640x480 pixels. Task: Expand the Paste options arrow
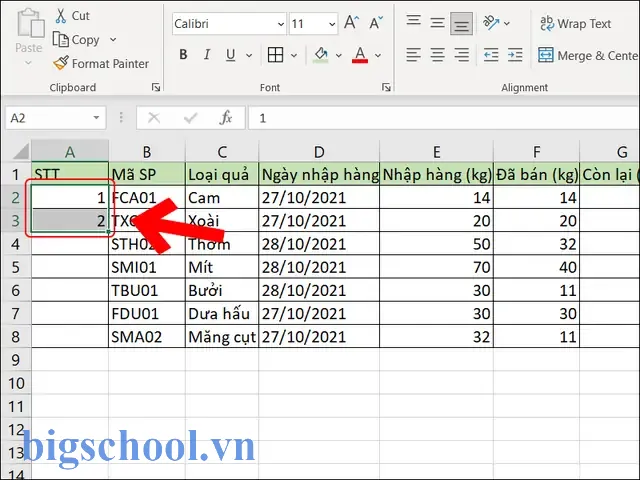[x=28, y=62]
